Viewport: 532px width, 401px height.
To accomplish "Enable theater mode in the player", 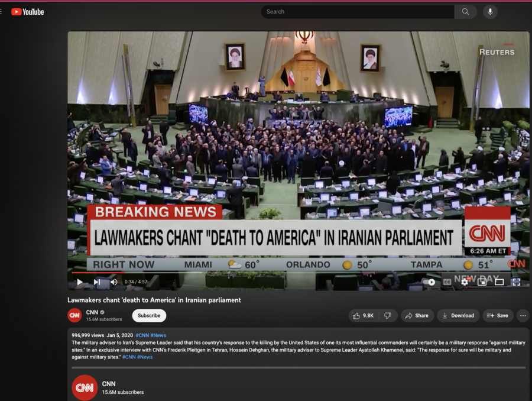I will click(499, 282).
